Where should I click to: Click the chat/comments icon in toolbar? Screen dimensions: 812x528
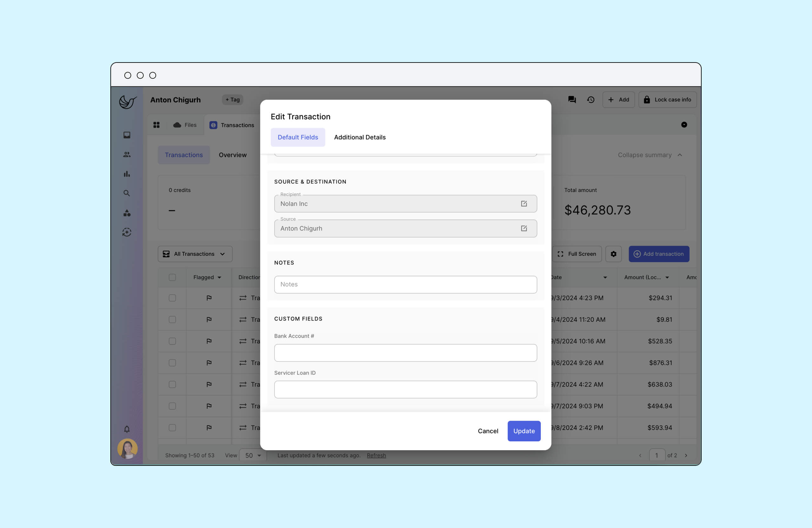coord(572,99)
